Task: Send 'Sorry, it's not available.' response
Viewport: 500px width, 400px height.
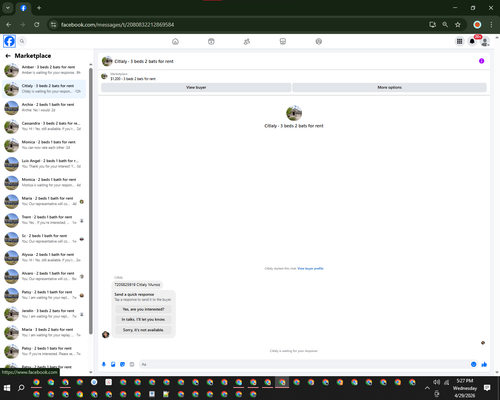Action: tap(143, 330)
